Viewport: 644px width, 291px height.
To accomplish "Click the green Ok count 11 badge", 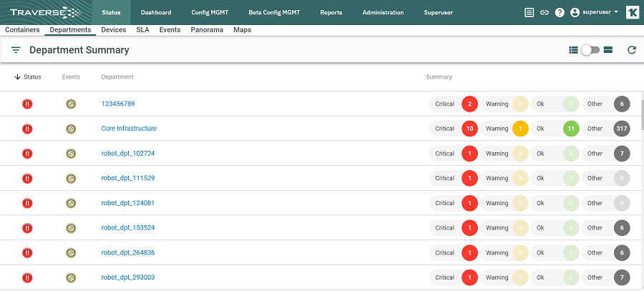I will 571,129.
